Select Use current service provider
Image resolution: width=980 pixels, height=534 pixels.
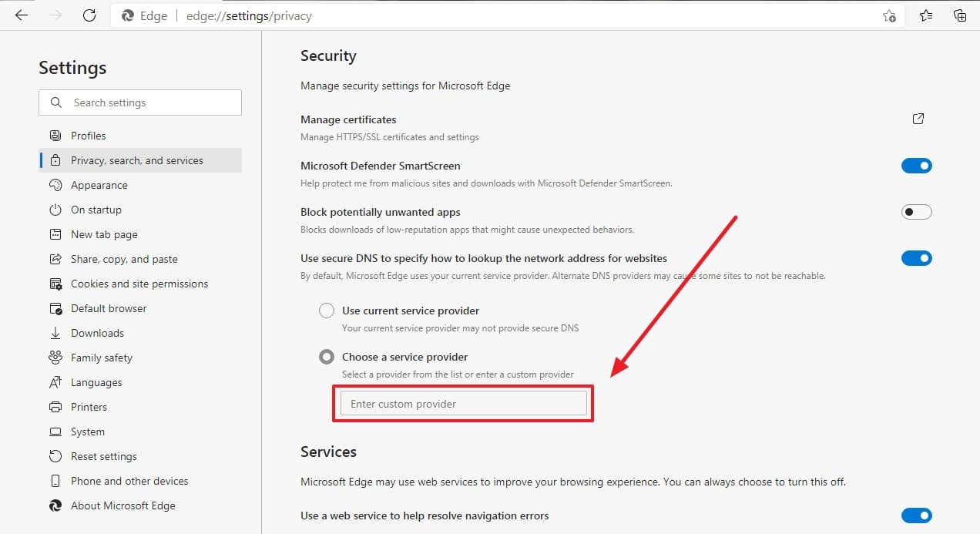(x=326, y=310)
